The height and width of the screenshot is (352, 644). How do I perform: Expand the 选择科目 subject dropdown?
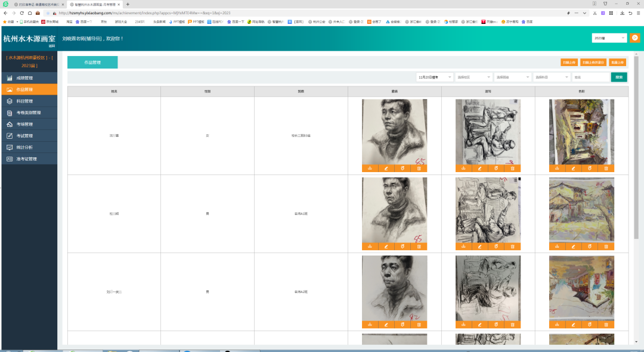(x=552, y=77)
